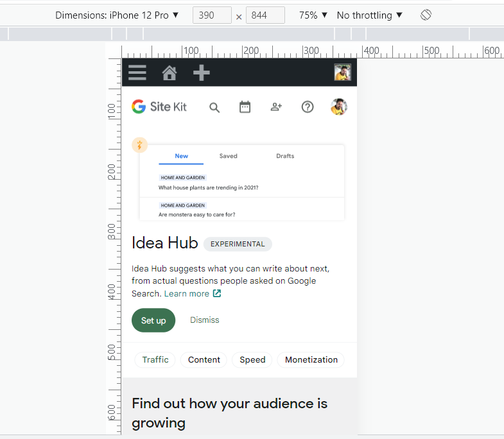Click the rotate device icon
This screenshot has width=504, height=439.
click(x=426, y=15)
